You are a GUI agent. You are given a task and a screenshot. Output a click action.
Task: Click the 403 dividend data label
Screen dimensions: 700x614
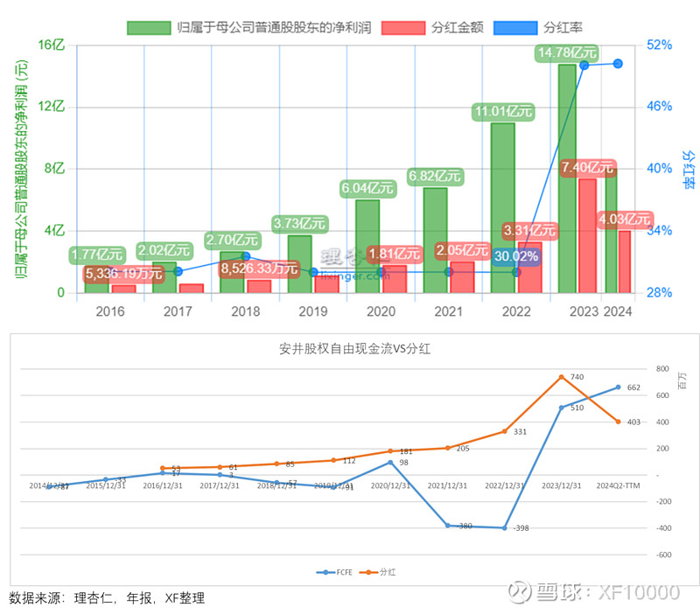633,422
